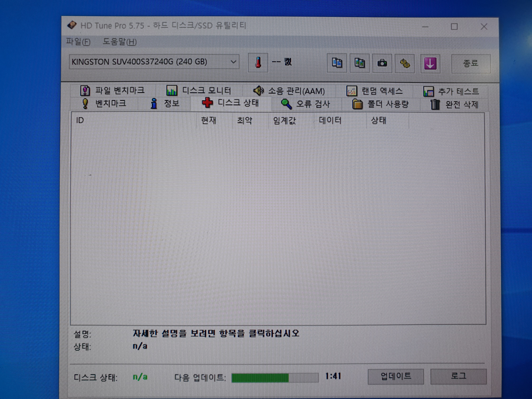Switch to the 추가 테스트 tab
The width and height of the screenshot is (532, 399).
[x=451, y=92]
